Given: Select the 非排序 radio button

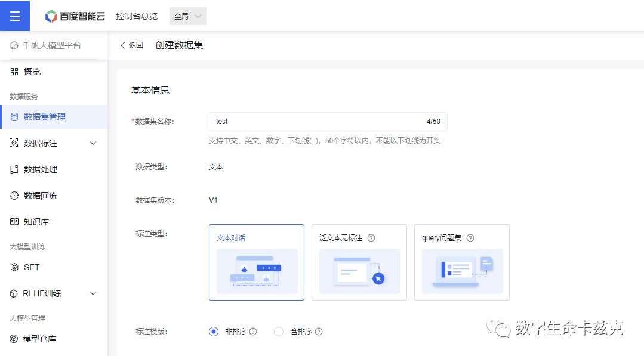Looking at the screenshot, I should pyautogui.click(x=214, y=332).
